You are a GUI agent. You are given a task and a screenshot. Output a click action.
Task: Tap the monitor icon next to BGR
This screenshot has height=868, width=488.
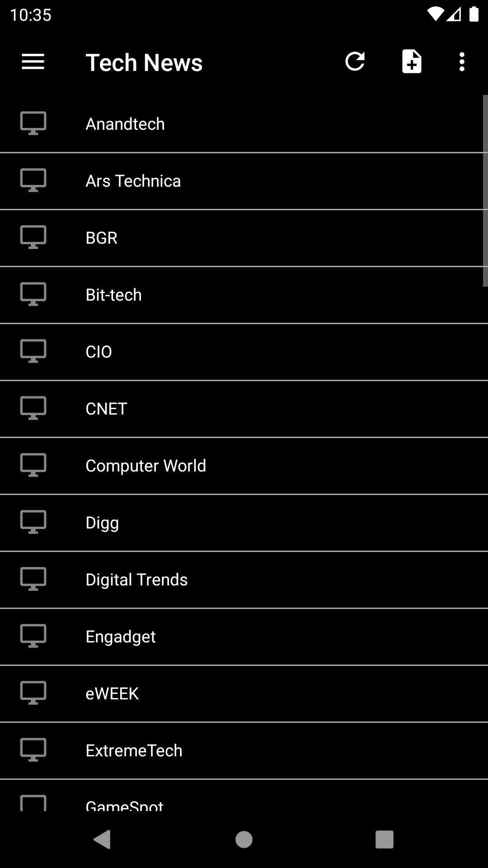[x=33, y=237]
